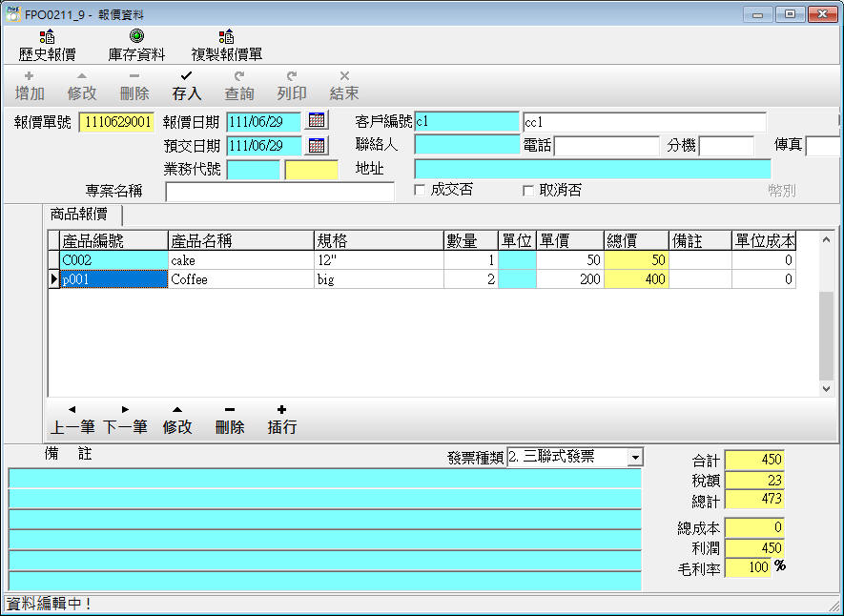Screen dimensions: 844x616
Task: Click the 總計 field showing 473
Action: coord(754,499)
